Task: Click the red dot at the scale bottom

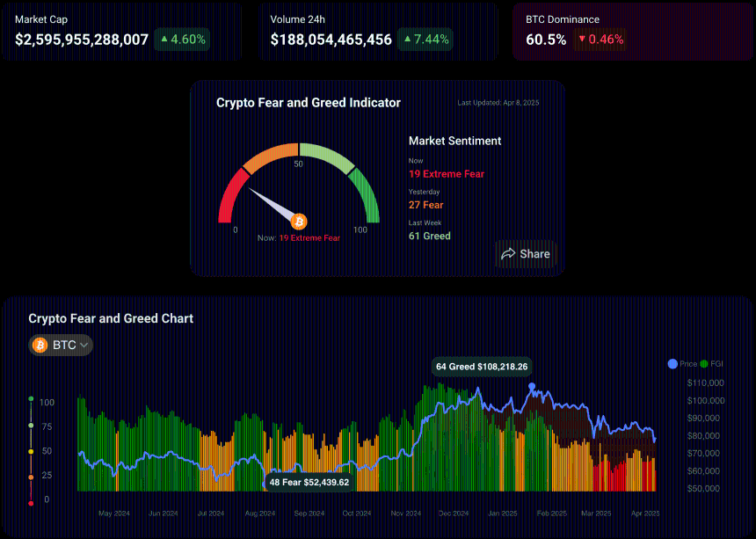Action: [32, 503]
